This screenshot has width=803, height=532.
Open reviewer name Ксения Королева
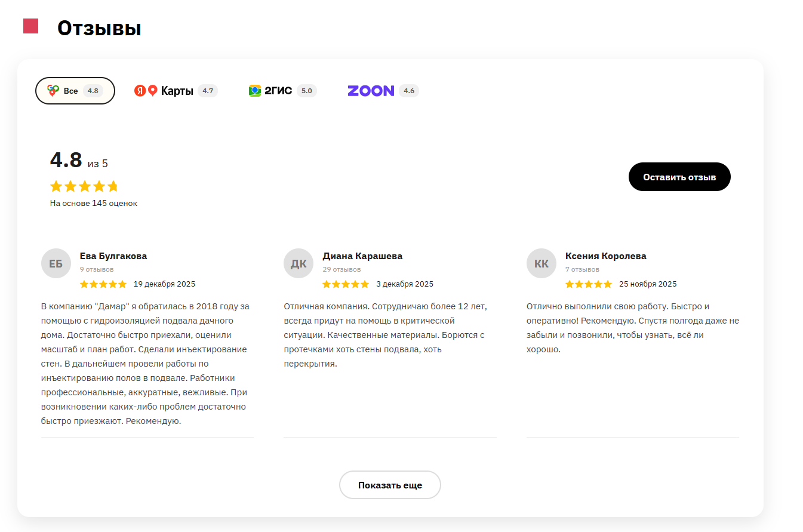(x=606, y=256)
